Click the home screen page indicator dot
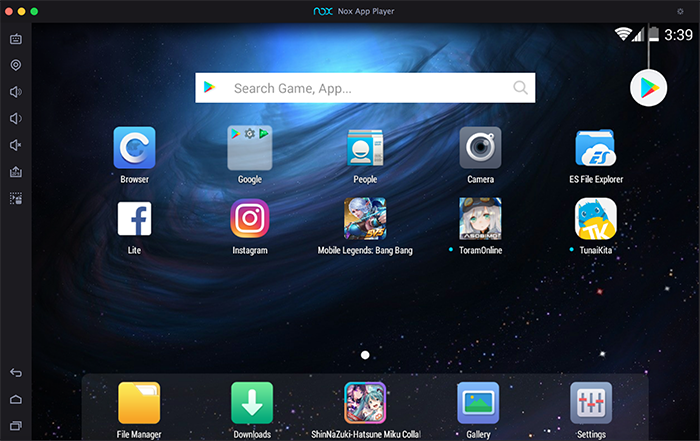Viewport: 700px width, 441px height. (365, 355)
